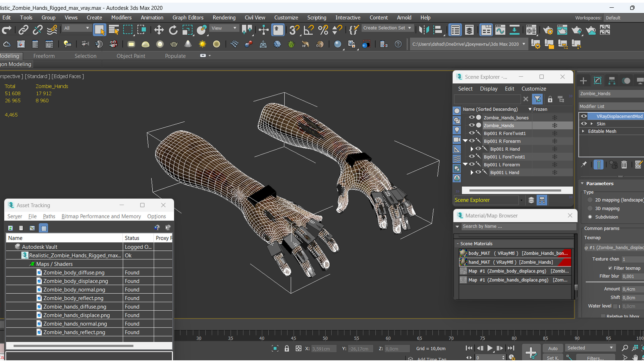
Task: Hide Zombie_Hands_bones with its eye icon
Action: (x=472, y=117)
